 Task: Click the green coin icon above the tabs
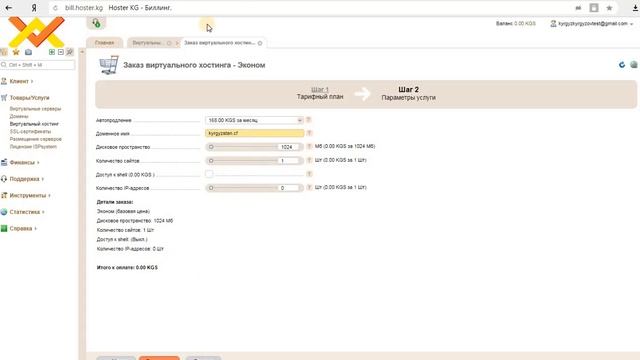[x=96, y=23]
